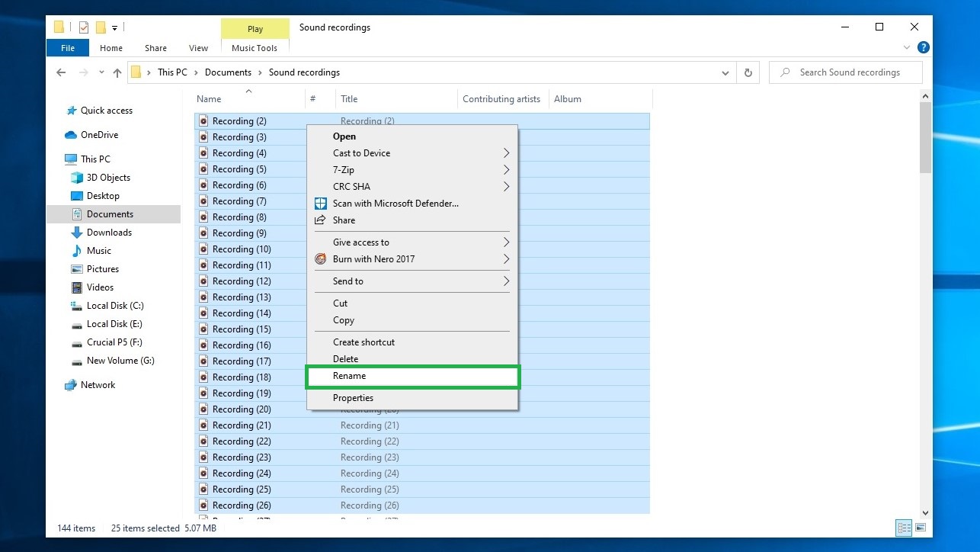The image size is (980, 552).
Task: Select Crucial P5 (F:) in the sidebar
Action: pos(114,342)
